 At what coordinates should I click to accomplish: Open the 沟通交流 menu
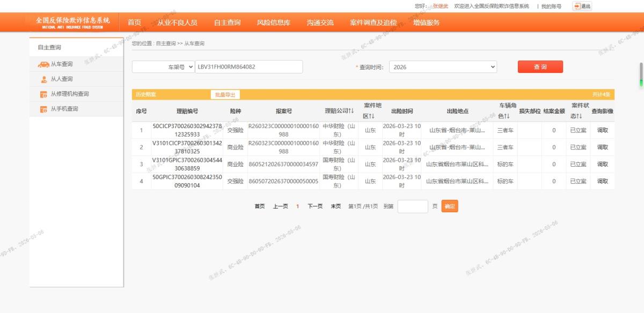(320, 23)
